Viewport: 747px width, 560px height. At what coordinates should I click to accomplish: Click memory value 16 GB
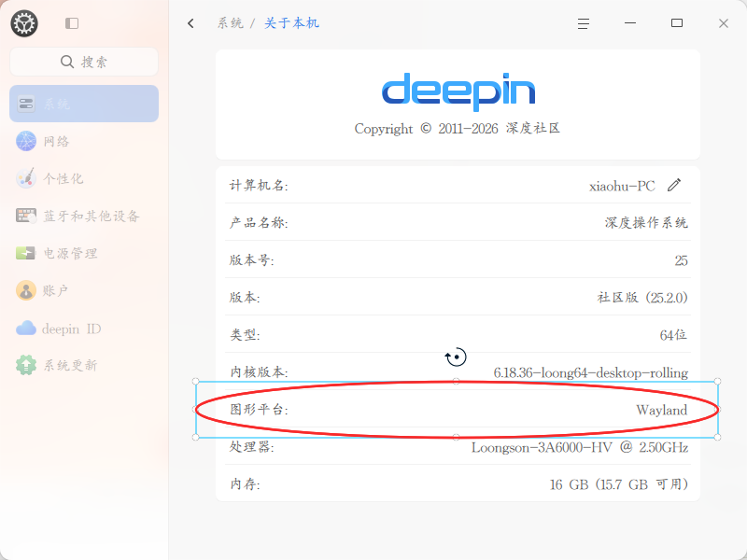(x=570, y=484)
